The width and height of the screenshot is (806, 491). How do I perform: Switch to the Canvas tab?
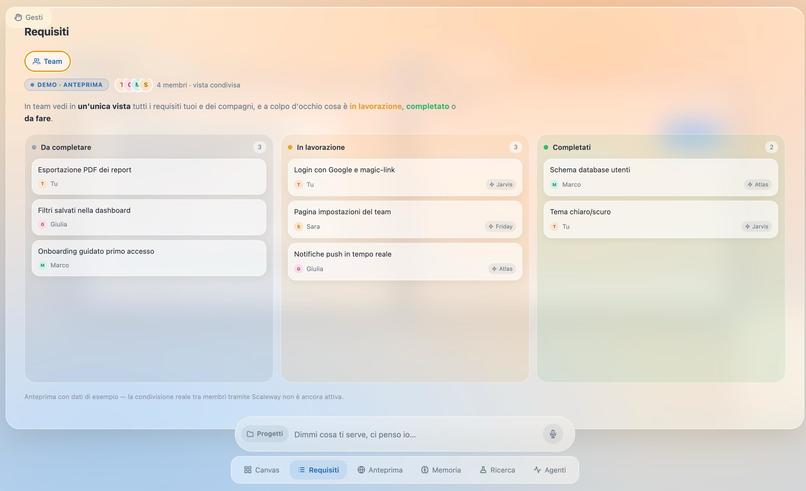click(x=262, y=470)
